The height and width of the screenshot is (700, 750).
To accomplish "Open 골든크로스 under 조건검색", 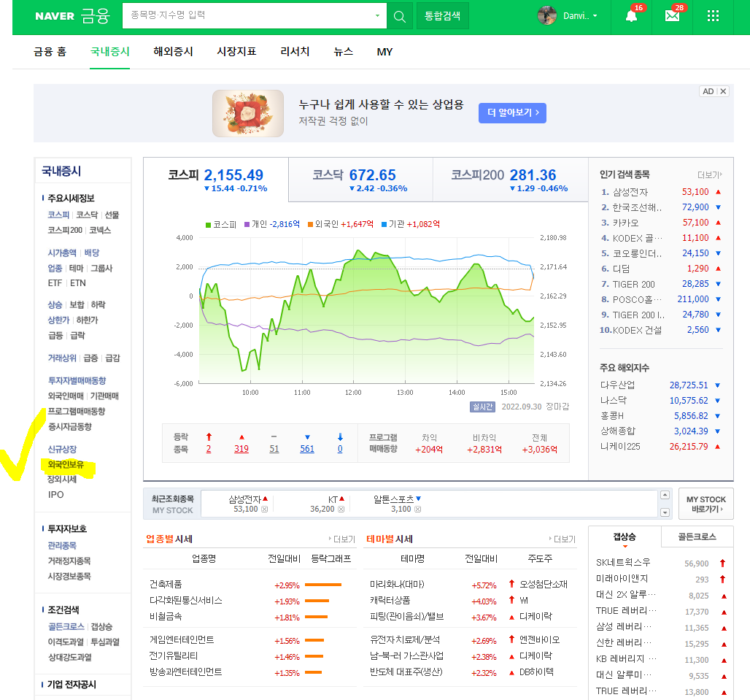I will [66, 626].
